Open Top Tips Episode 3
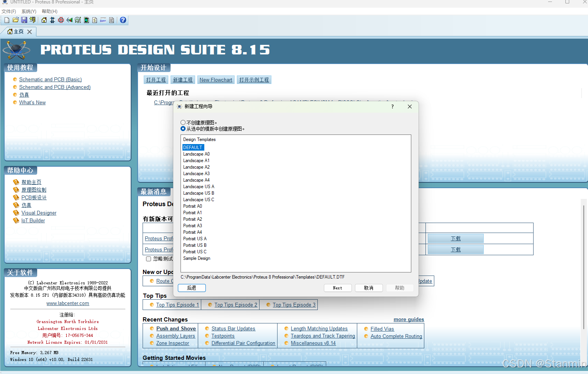 (294, 305)
